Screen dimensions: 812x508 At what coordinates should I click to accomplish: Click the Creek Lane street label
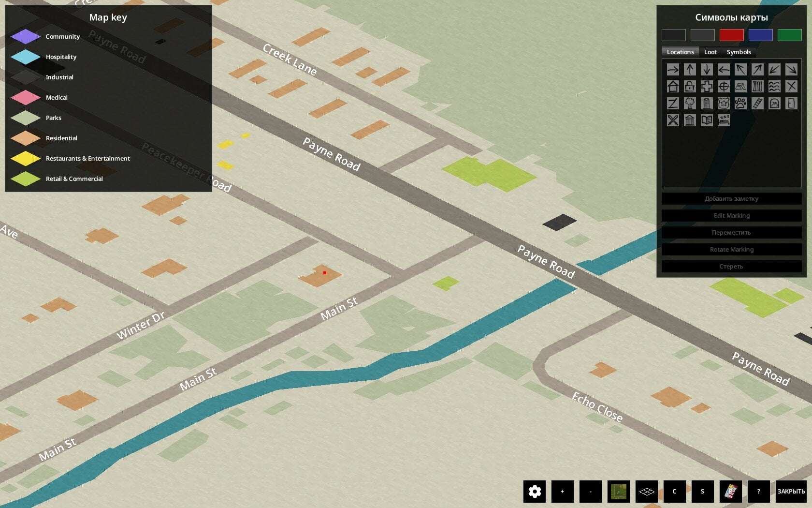coord(290,60)
